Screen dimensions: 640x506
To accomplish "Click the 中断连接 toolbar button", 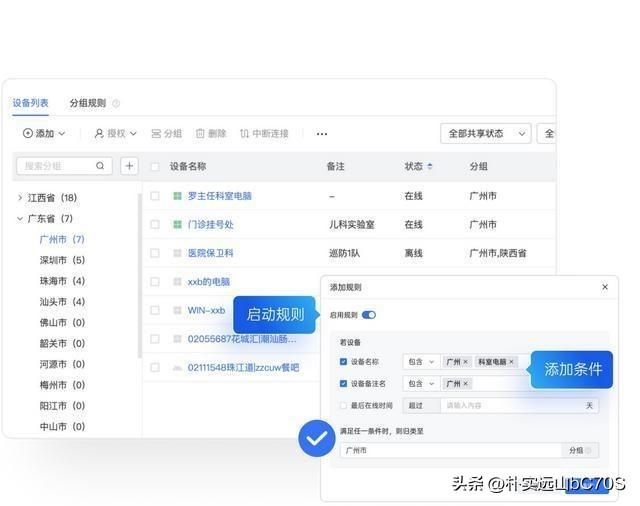I will coord(264,133).
